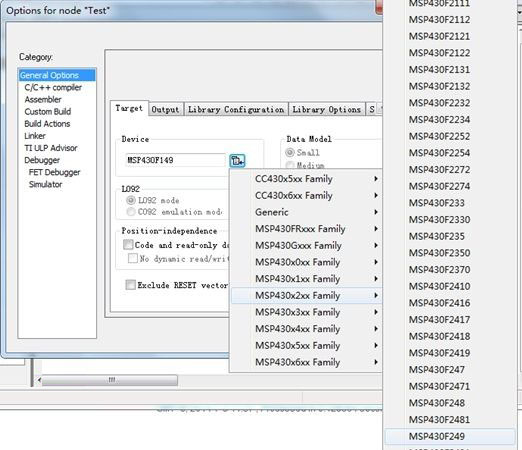Select Linker category
The image size is (522, 450).
tap(35, 136)
